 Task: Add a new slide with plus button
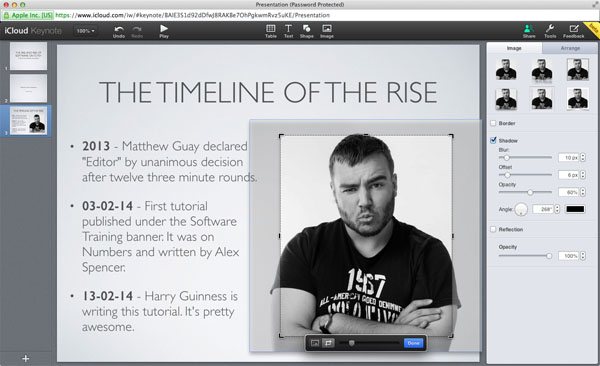[26, 359]
